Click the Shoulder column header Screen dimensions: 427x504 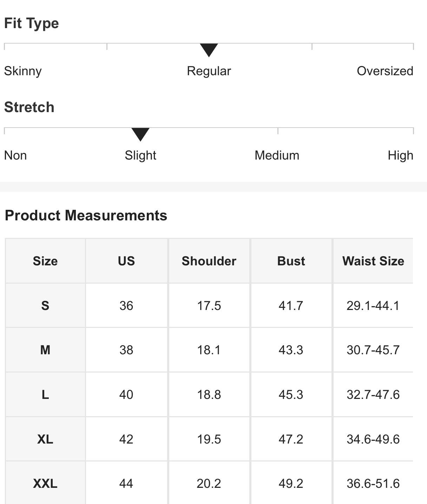209,261
